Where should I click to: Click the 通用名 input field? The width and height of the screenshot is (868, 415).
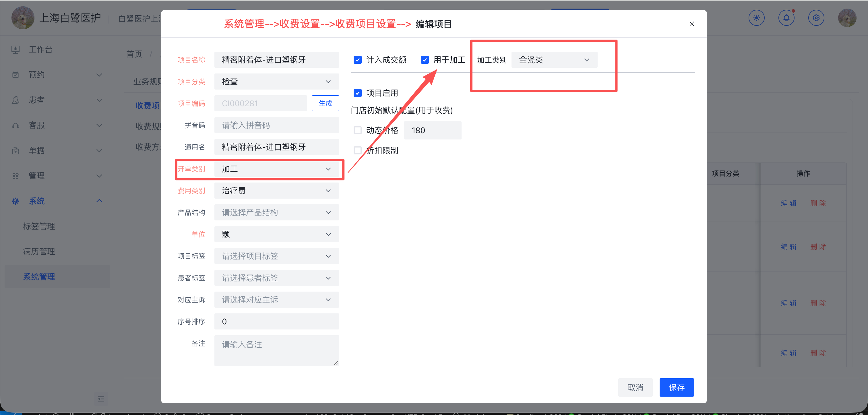tap(277, 147)
